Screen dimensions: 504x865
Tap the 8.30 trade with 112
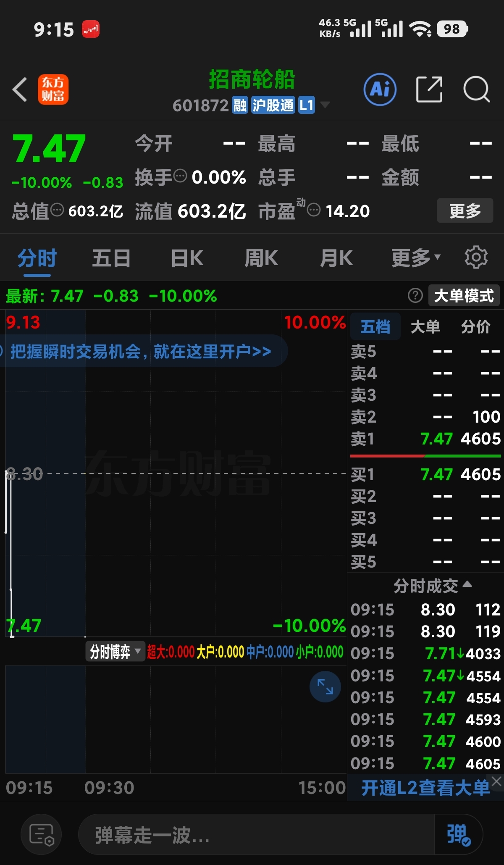click(x=425, y=609)
